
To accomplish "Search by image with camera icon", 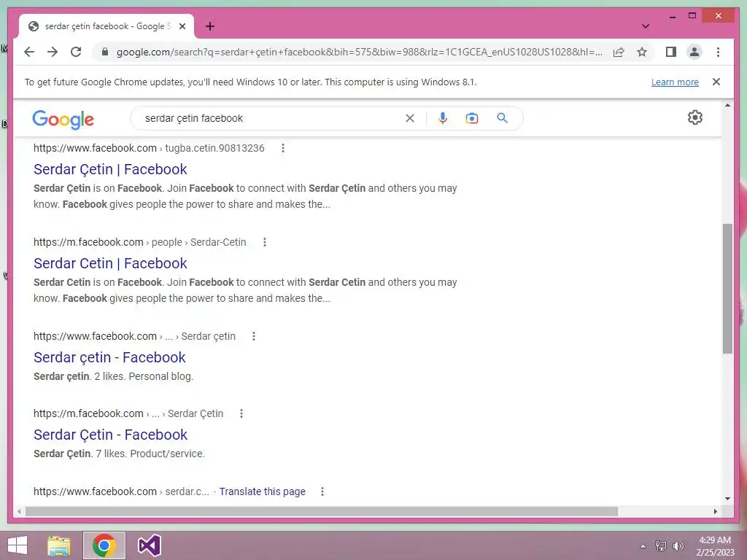I will 472,118.
